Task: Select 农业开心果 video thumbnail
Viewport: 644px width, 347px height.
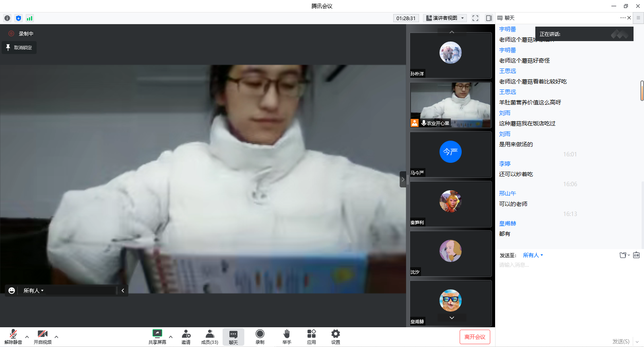Action: tap(451, 105)
